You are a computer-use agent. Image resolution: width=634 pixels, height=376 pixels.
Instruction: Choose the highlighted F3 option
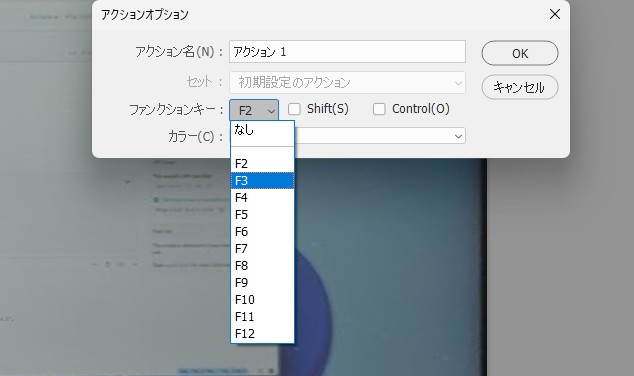click(262, 181)
